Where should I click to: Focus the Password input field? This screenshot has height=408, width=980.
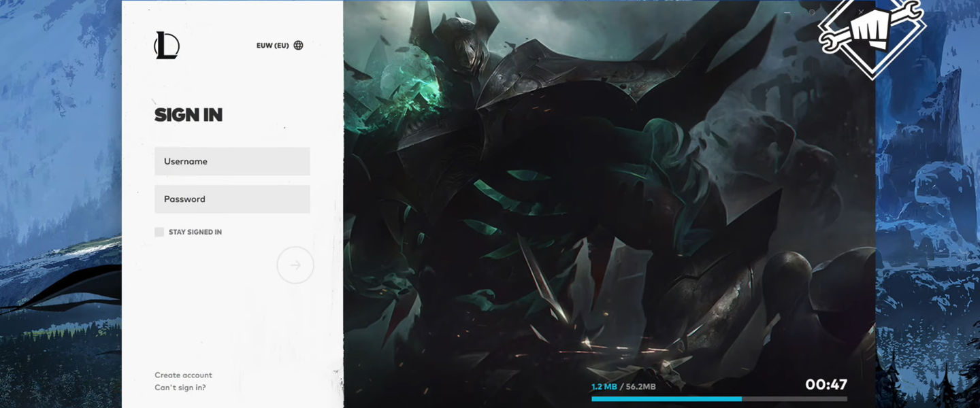pyautogui.click(x=232, y=199)
